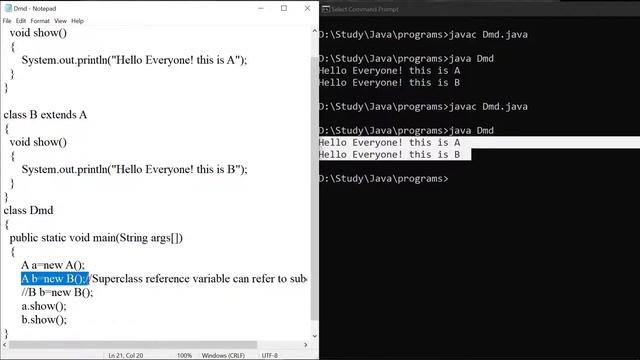
Task: Open the Edit menu in Notepad
Action: [x=21, y=21]
